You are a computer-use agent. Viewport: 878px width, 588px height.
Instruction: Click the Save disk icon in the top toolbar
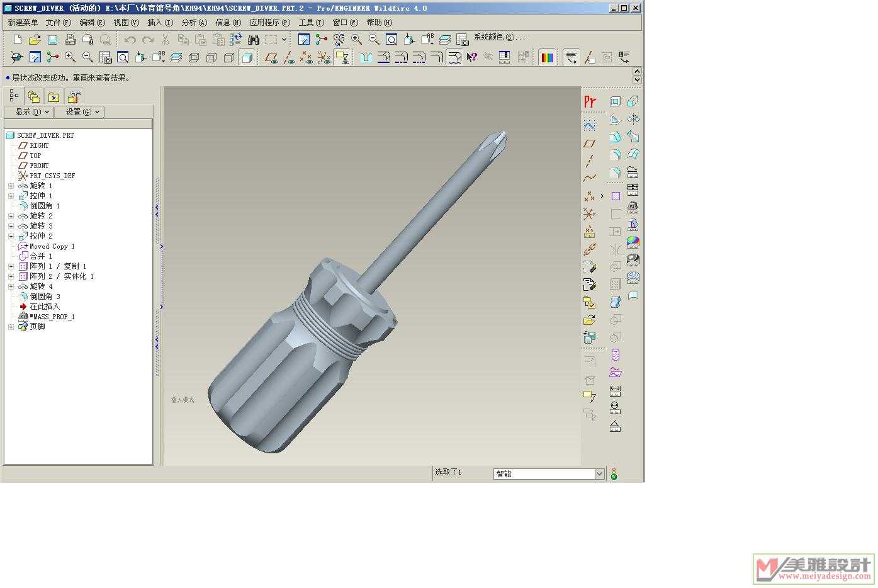pyautogui.click(x=53, y=40)
